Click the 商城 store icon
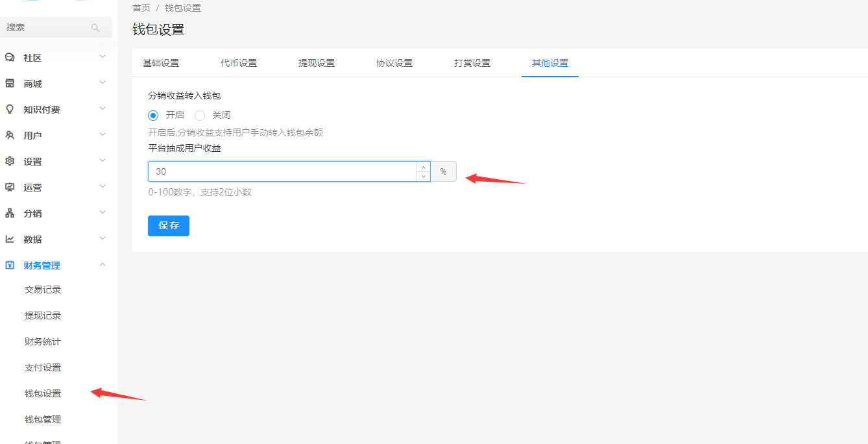Viewport: 868px width, 444px height. (x=10, y=83)
